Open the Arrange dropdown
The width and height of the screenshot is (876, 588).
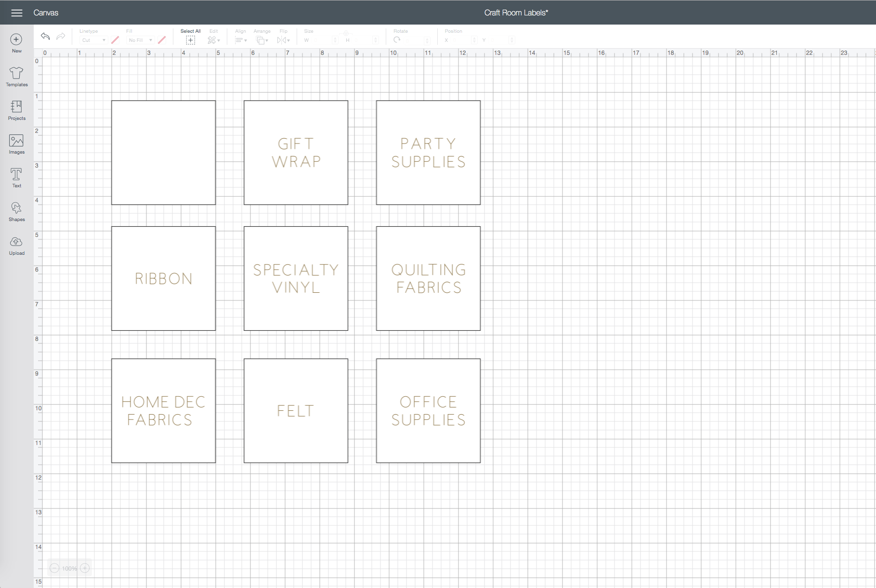pos(262,40)
